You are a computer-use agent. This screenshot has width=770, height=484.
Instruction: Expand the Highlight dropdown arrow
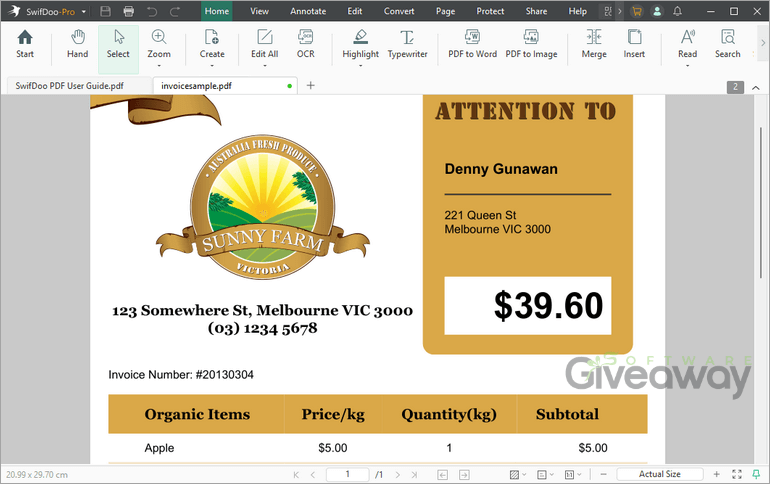[x=360, y=66]
